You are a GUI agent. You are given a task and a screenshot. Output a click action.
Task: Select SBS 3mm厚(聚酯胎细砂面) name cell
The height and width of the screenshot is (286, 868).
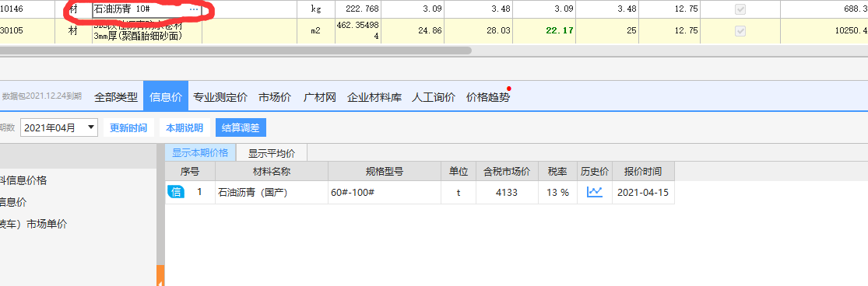pos(146,31)
